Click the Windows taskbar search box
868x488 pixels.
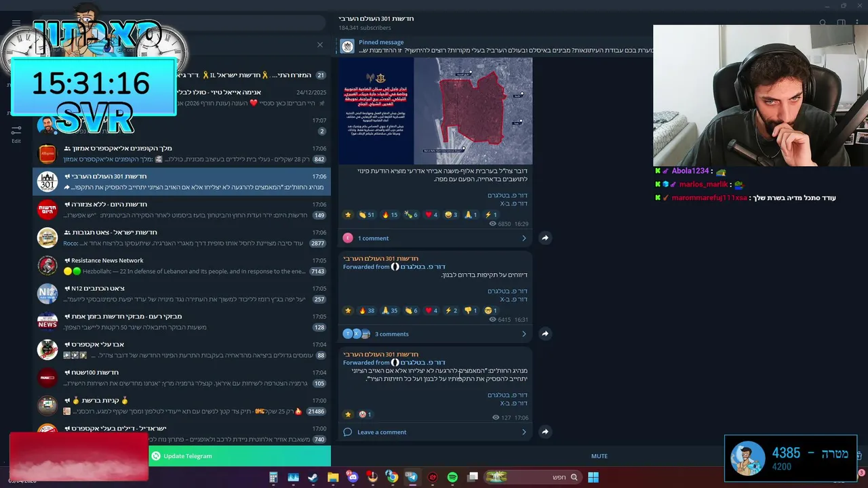tap(532, 477)
